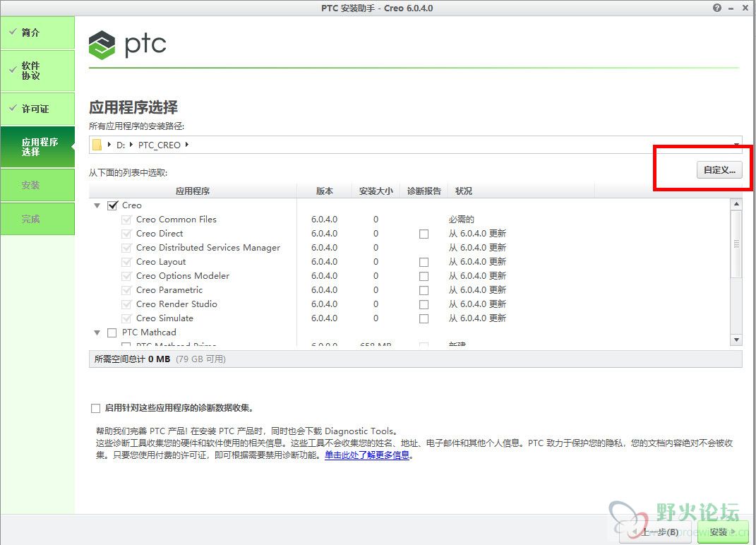Go to the 许可证 step
This screenshot has height=545, width=756.
[x=37, y=109]
